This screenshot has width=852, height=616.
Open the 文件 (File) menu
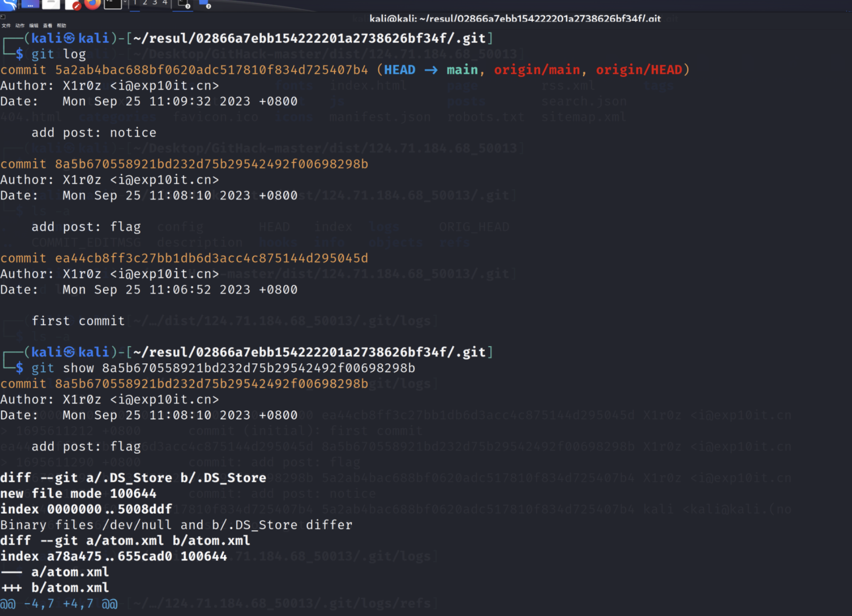point(6,26)
